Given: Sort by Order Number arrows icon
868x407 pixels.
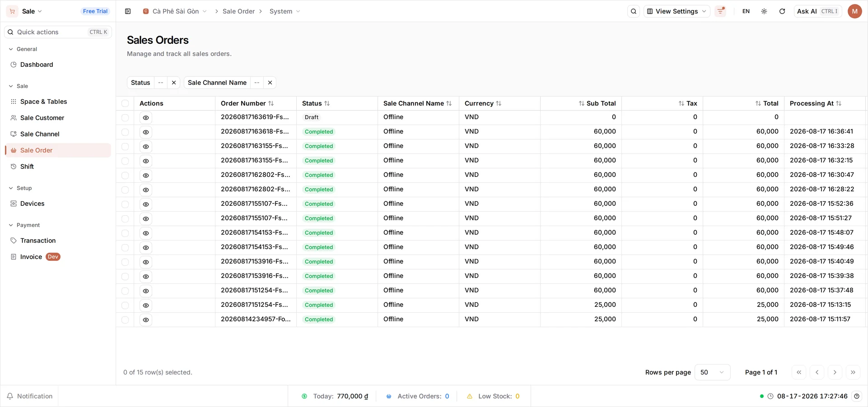Looking at the screenshot, I should (x=271, y=103).
